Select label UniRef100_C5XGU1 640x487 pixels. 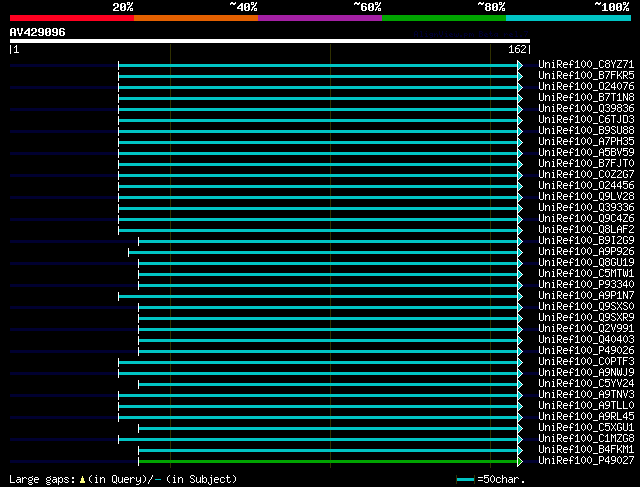[586, 428]
